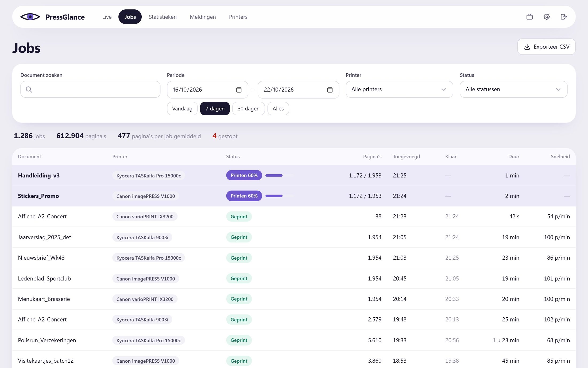Open the Printers tab
This screenshot has height=368, width=588.
tap(238, 17)
